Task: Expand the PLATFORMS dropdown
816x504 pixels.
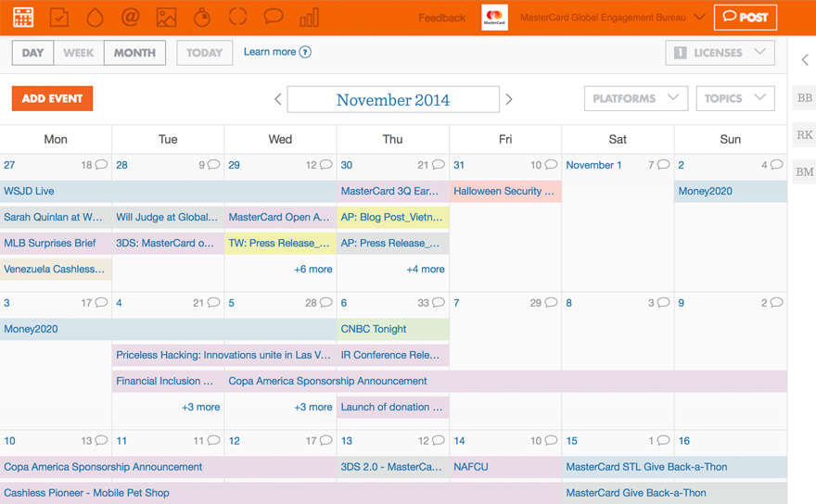Action: [x=636, y=98]
